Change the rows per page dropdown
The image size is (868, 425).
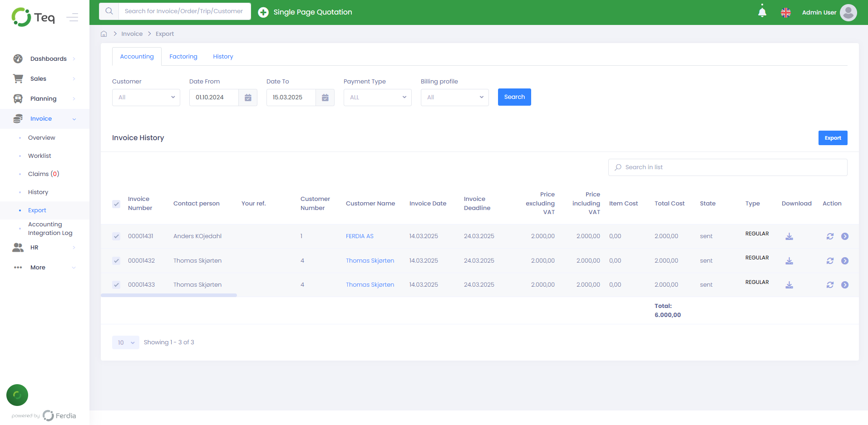[126, 342]
